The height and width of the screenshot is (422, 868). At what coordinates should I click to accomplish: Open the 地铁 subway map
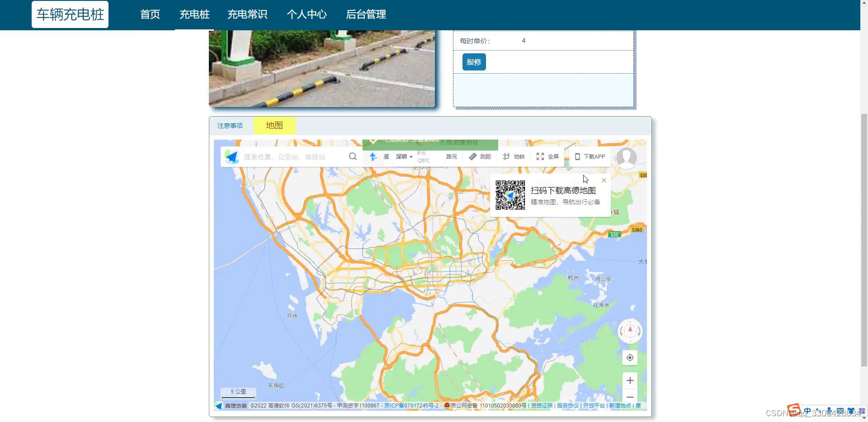tap(514, 157)
